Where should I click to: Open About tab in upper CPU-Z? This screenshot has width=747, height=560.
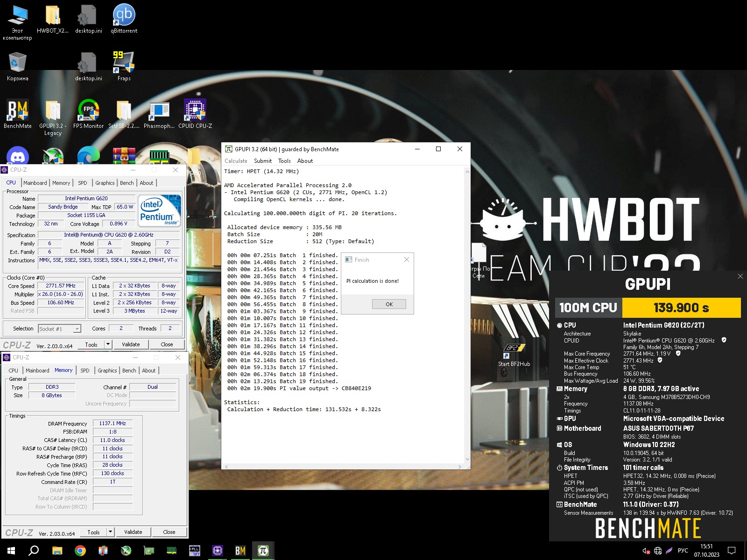point(147,183)
